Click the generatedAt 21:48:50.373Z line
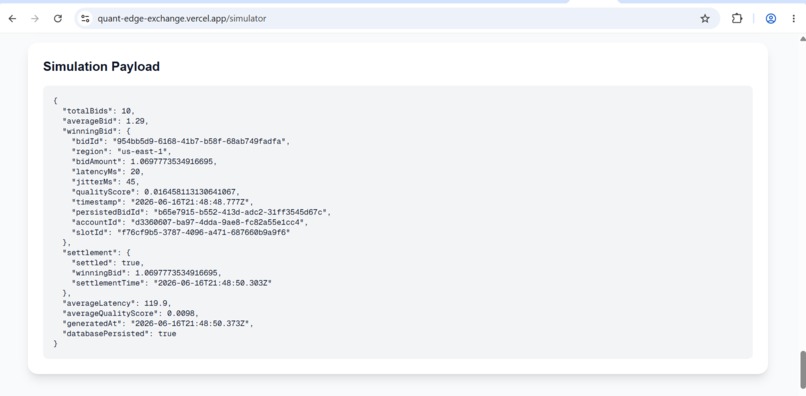The width and height of the screenshot is (806, 396). point(158,323)
